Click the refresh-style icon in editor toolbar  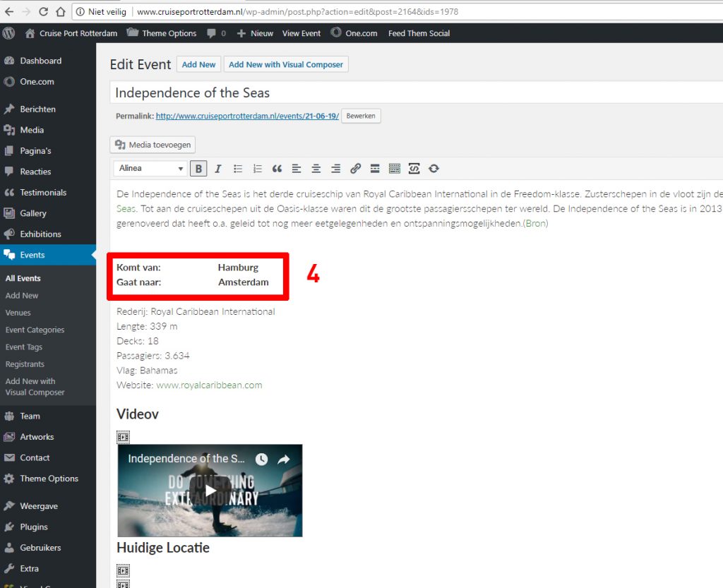point(434,169)
